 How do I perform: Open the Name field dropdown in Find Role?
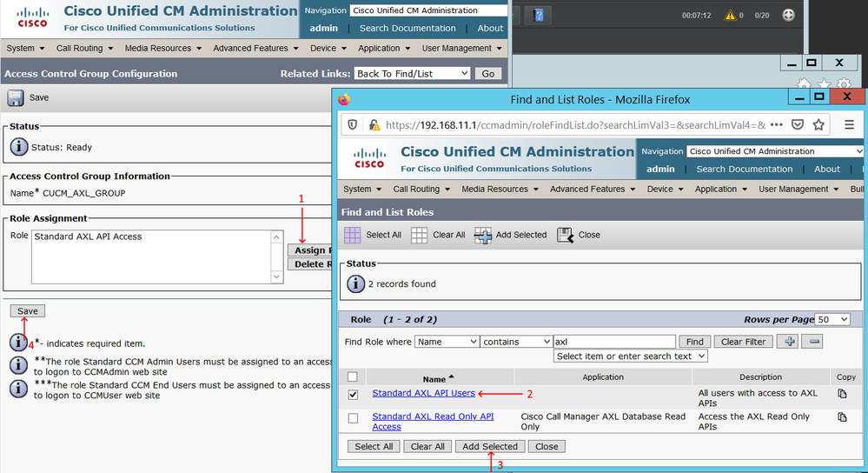(447, 342)
